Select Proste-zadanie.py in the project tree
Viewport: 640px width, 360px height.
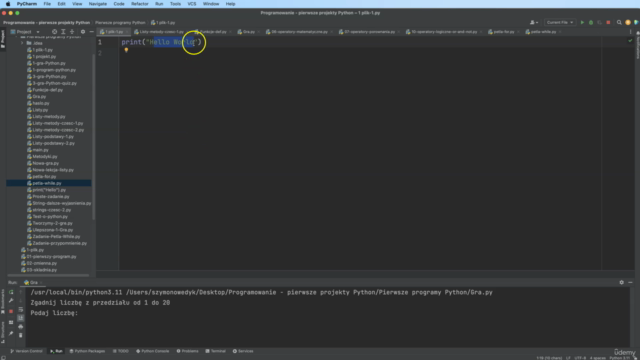(x=51, y=196)
